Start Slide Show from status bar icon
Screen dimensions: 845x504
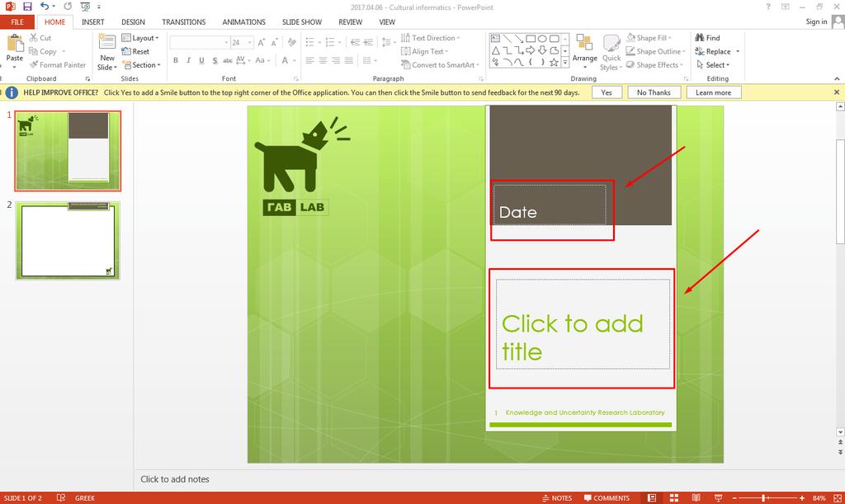[x=718, y=498]
